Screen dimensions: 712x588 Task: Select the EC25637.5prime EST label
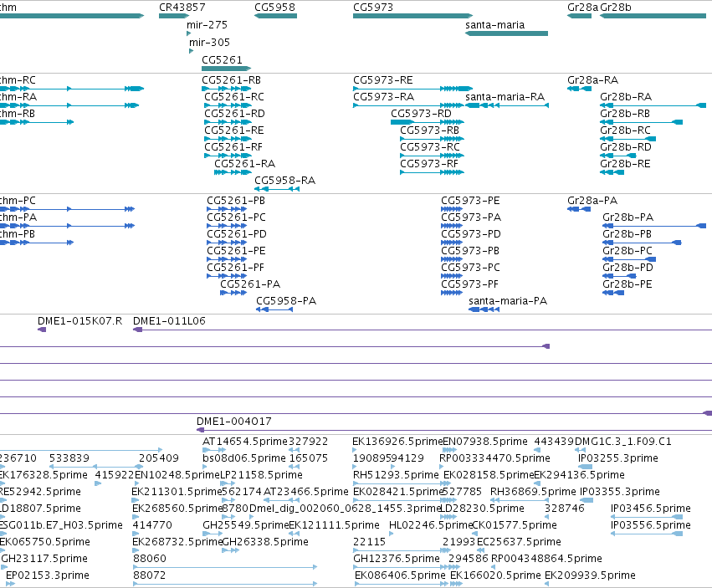click(x=519, y=542)
